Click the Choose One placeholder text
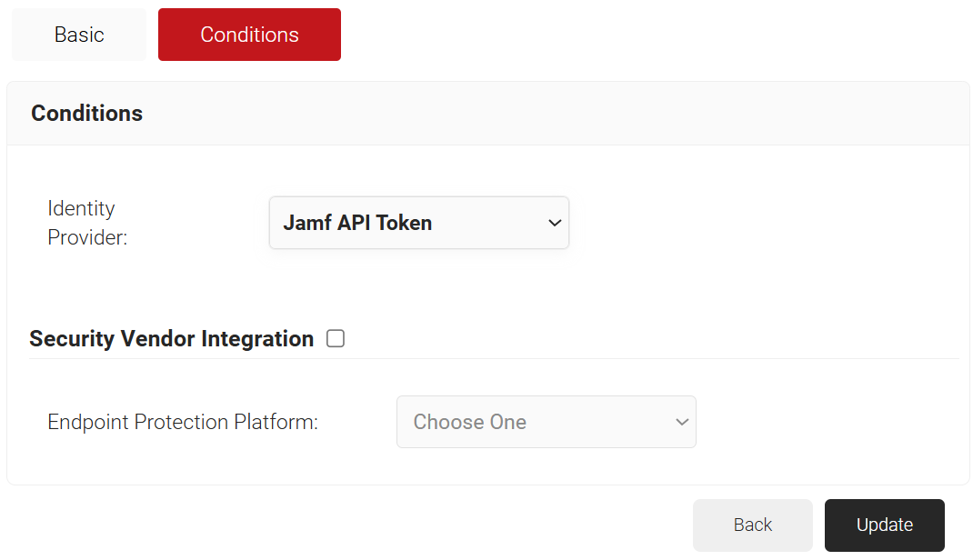Screen dimensions: 973x560 pos(470,422)
